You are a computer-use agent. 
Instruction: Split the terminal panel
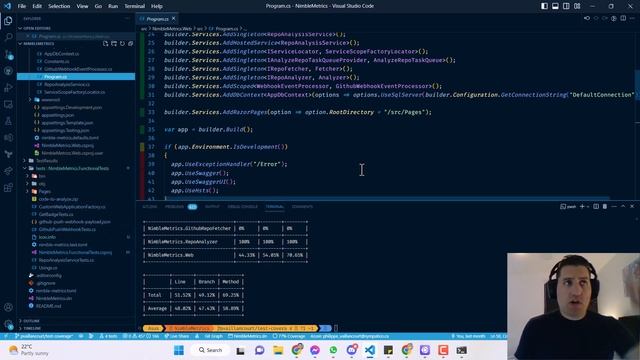point(596,207)
